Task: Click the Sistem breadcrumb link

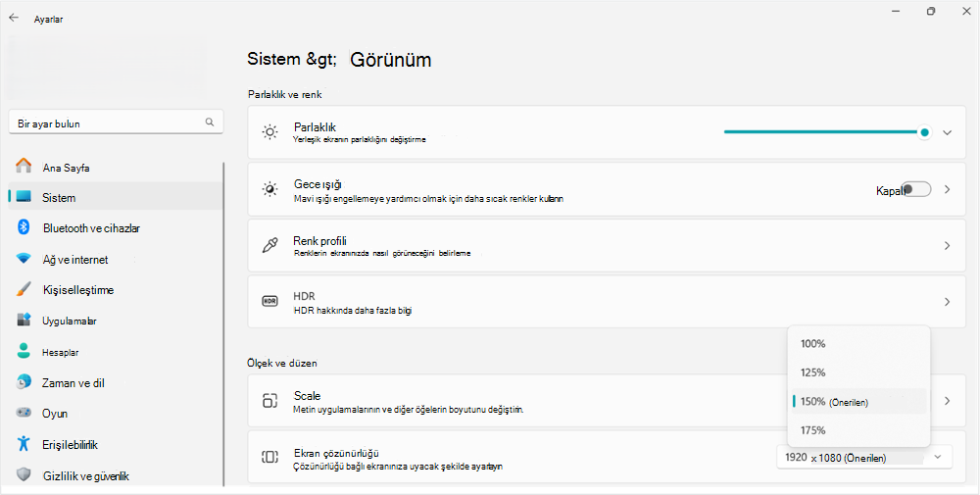Action: 275,59
